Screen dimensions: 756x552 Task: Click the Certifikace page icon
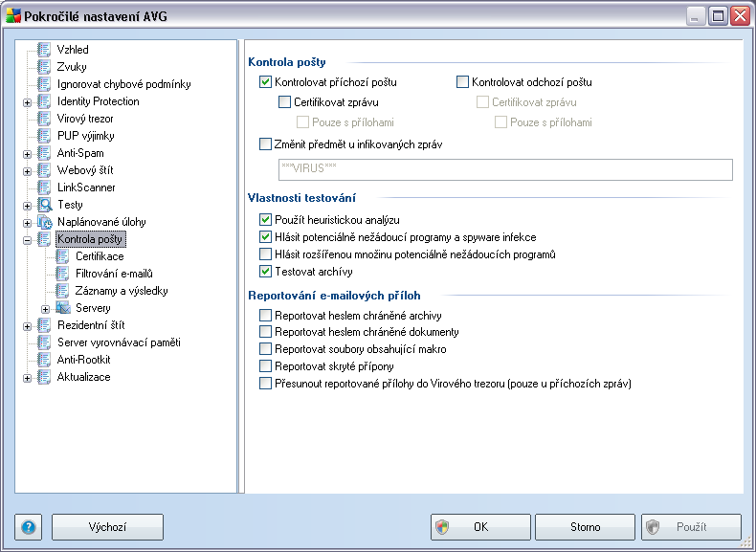click(x=62, y=256)
